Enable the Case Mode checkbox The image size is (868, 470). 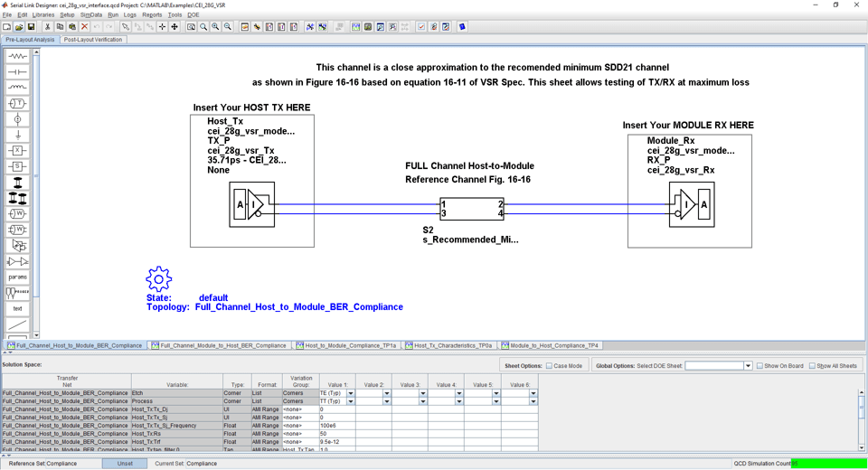pyautogui.click(x=549, y=366)
